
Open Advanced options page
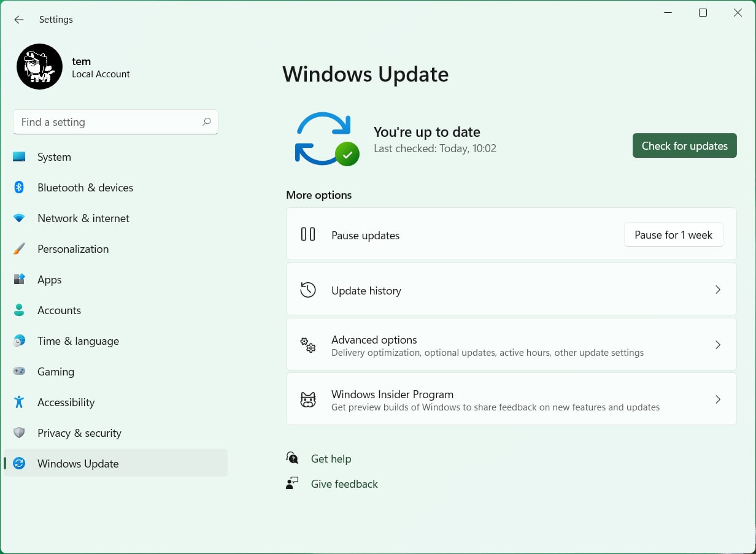[511, 345]
